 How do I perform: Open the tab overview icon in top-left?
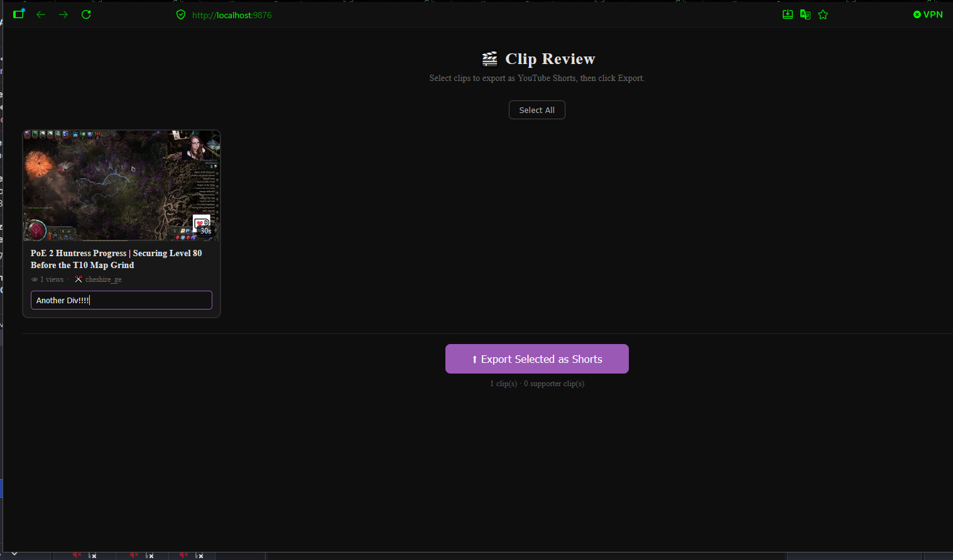19,14
